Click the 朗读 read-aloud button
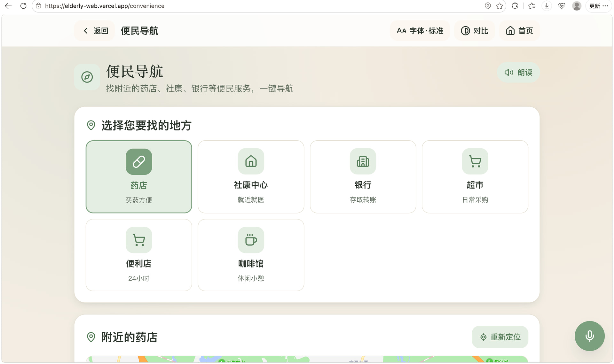Viewport: 614px width, 364px height. [518, 73]
